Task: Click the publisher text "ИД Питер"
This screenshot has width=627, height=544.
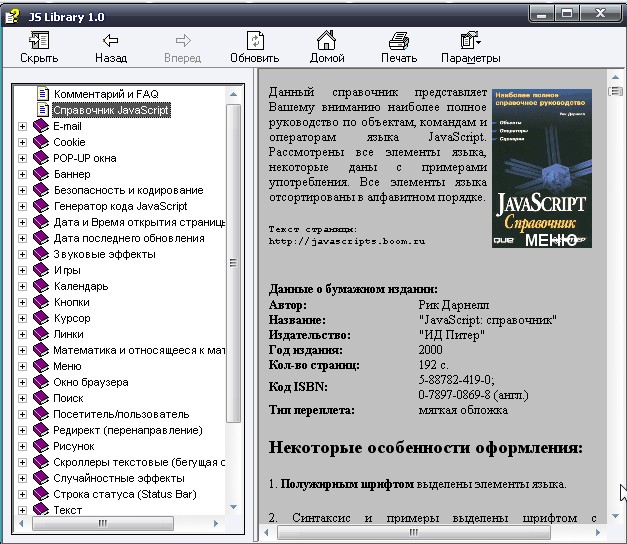Action: click(x=451, y=335)
